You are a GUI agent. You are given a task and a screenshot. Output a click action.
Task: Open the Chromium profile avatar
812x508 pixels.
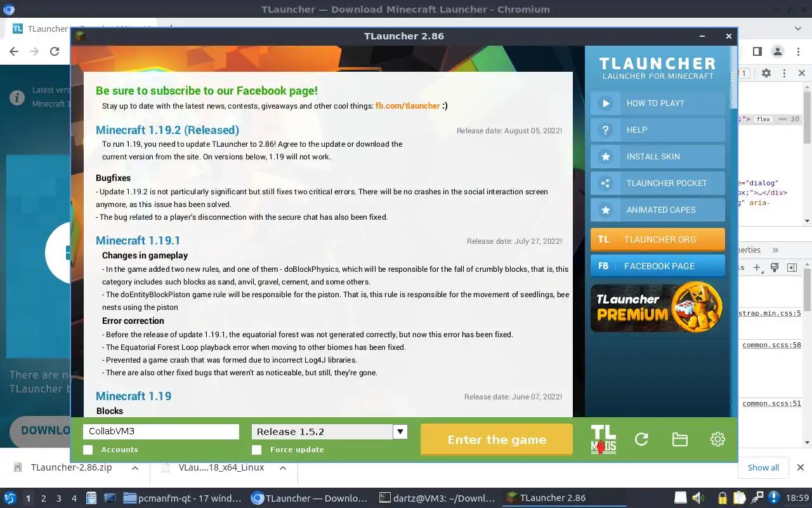(x=777, y=52)
